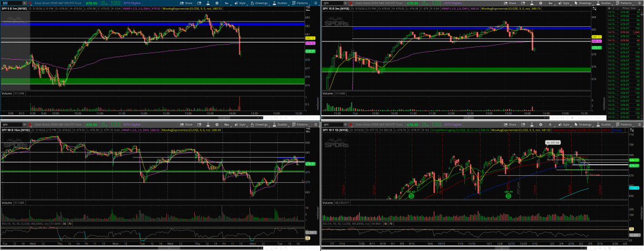Open the Style dropdown in the 1m chart

[x=240, y=3]
